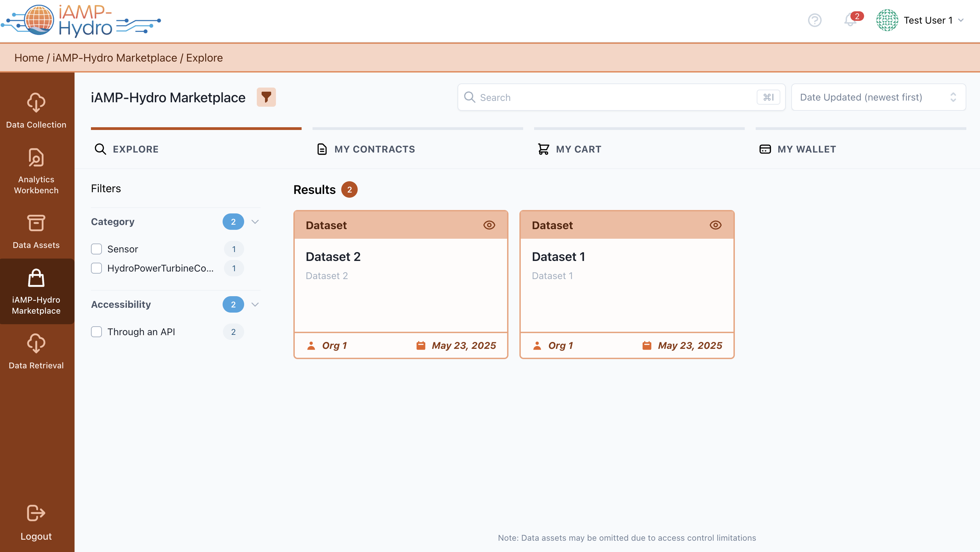Open the Analytics Workbench sidebar icon

(x=36, y=158)
